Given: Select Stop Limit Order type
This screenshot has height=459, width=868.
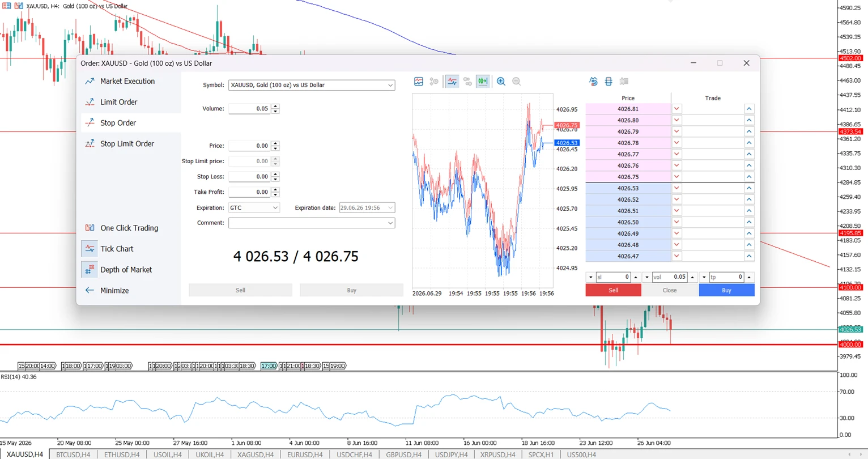Looking at the screenshot, I should click(127, 144).
